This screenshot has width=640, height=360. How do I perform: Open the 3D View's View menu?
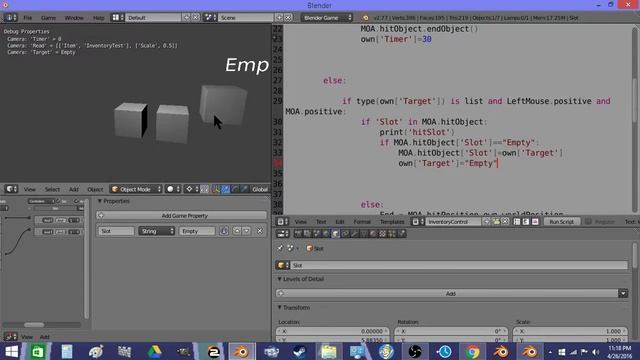[29, 189]
